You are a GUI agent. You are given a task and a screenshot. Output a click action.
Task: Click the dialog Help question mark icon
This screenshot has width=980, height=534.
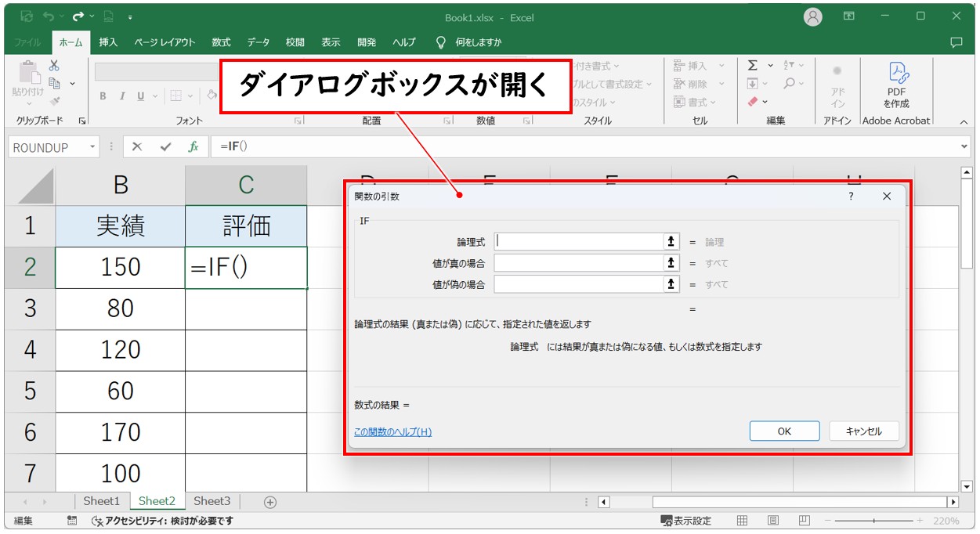point(851,197)
